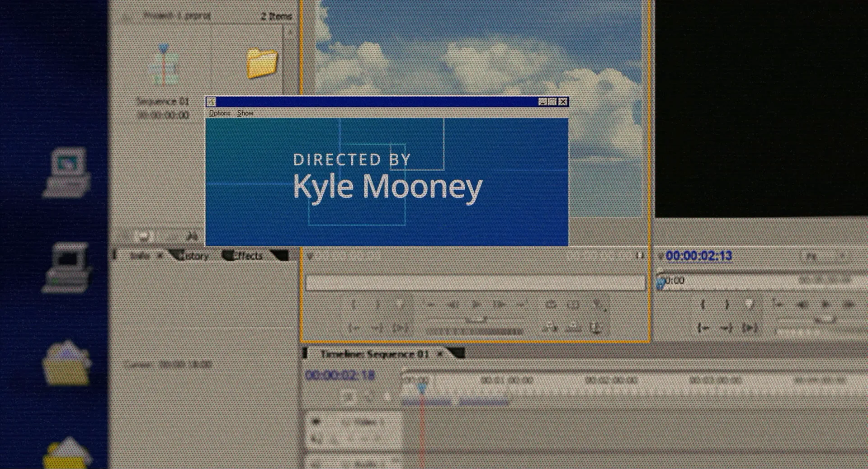
Task: Open the second computer desktop icon
Action: [67, 267]
